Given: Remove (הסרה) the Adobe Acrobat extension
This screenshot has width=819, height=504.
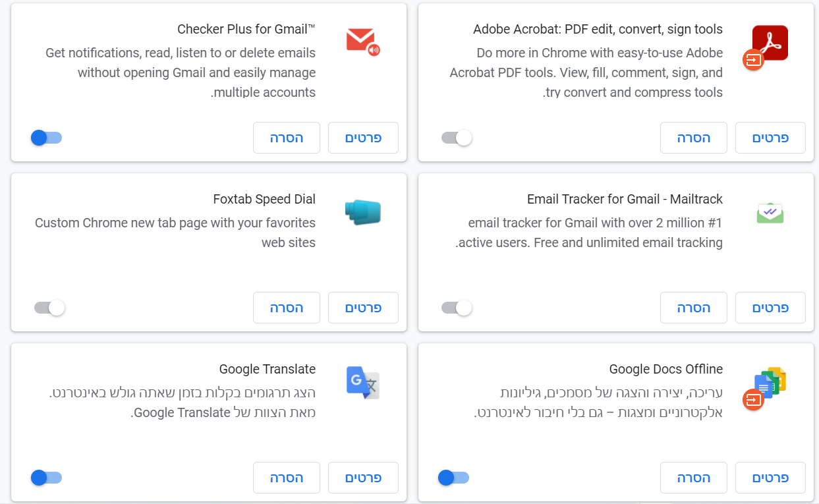Looking at the screenshot, I should coord(693,138).
